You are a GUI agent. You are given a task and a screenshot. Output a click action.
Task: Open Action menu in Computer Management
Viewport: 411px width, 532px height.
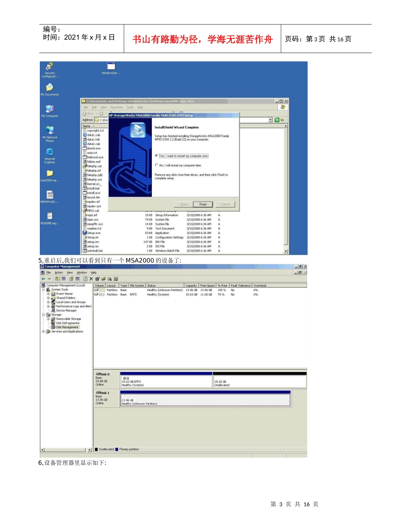[x=59, y=272]
